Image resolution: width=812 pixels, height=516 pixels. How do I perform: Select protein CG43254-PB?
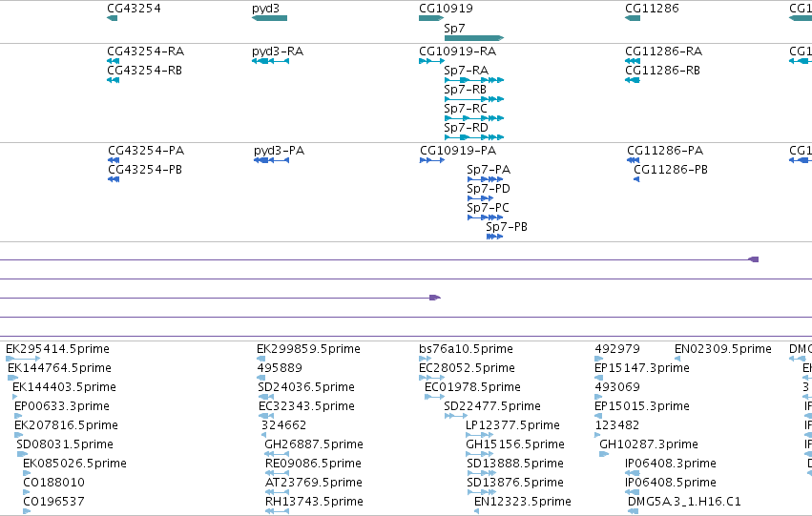coord(114,179)
